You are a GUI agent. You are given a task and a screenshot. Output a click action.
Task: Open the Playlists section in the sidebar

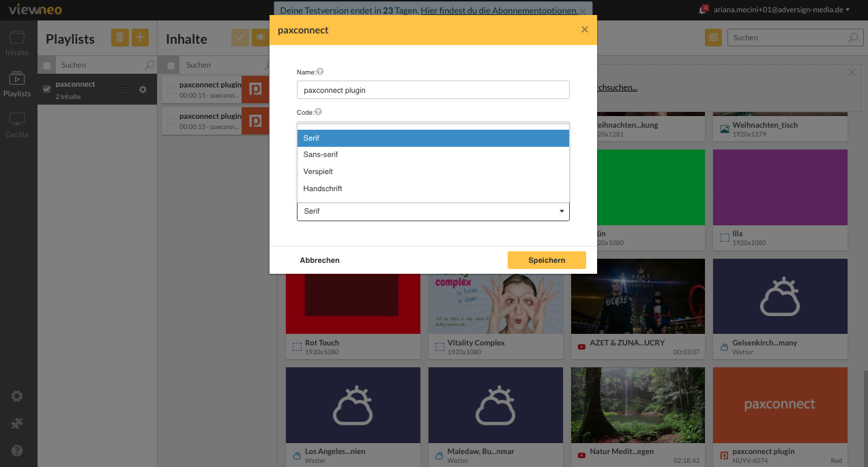click(x=17, y=84)
